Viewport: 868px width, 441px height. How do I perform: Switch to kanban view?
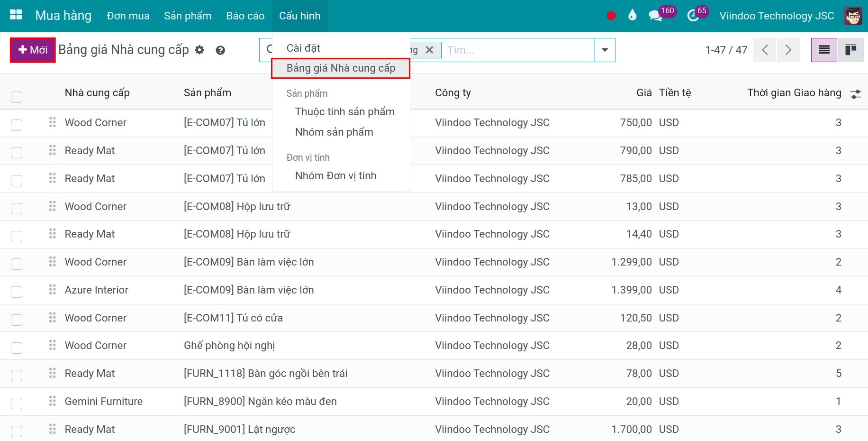(x=851, y=50)
